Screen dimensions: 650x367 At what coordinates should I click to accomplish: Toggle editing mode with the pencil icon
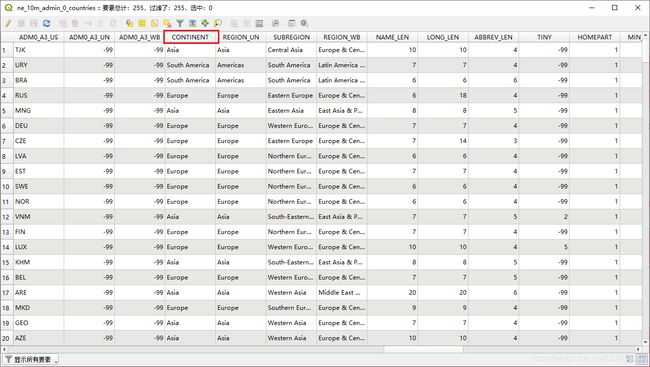click(8, 24)
